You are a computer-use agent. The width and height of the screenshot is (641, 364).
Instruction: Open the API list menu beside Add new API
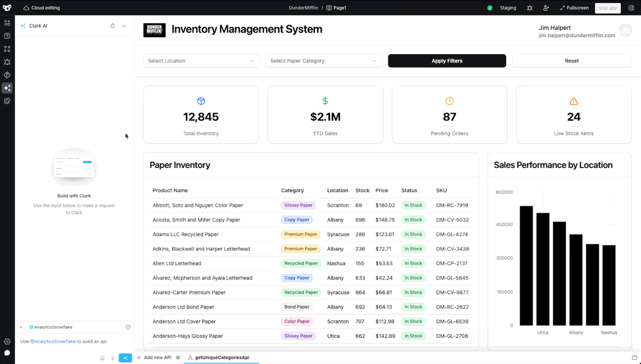tap(178, 358)
